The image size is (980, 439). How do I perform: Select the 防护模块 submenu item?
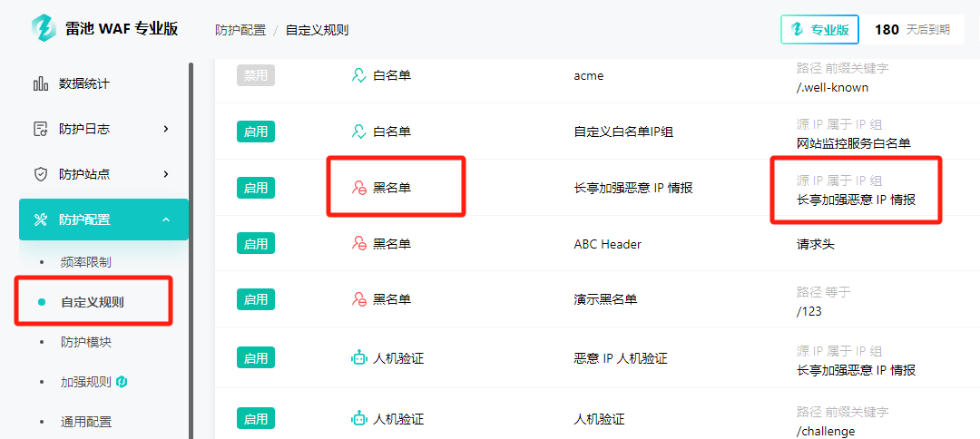[85, 342]
